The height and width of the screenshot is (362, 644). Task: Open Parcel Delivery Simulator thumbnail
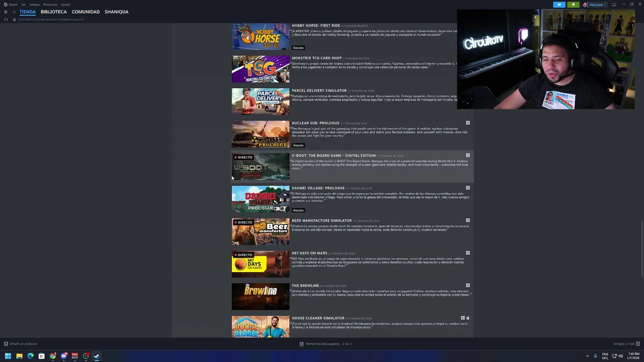pos(261,102)
